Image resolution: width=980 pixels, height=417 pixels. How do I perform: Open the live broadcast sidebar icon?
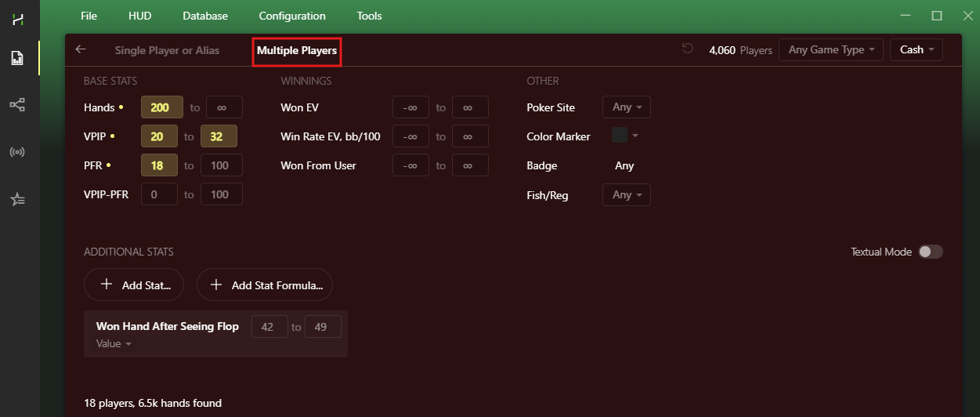point(17,152)
